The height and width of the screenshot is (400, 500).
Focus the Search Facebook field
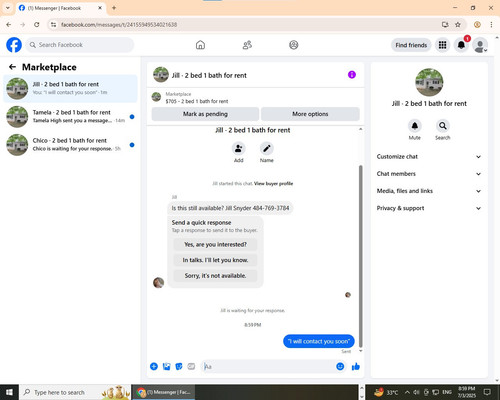(x=80, y=45)
